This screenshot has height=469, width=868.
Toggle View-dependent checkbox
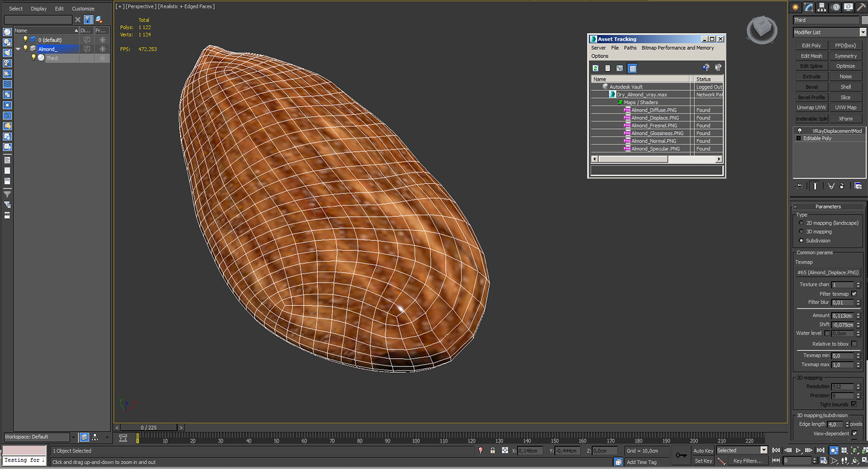tap(854, 433)
